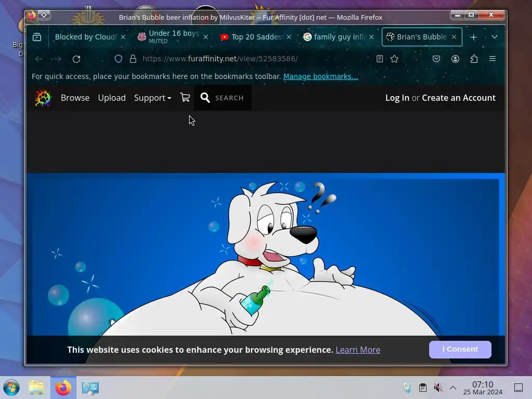Open the Start menu orb
This screenshot has height=399, width=532.
(11, 388)
